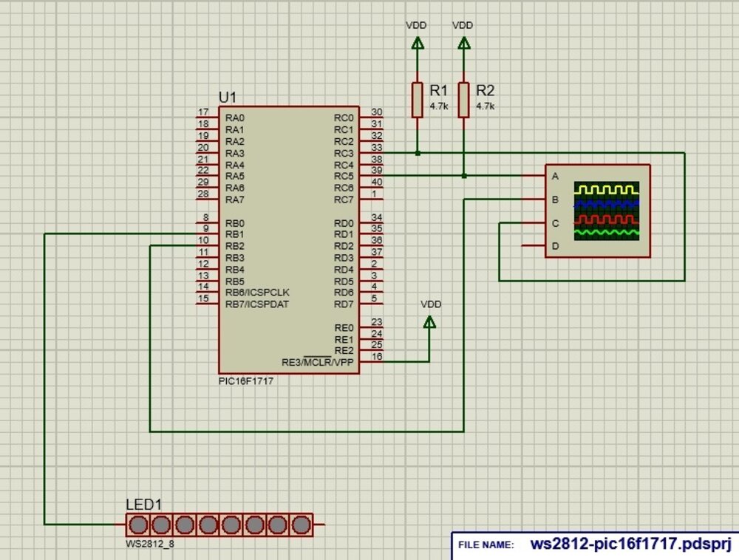739x560 pixels.
Task: Click the 4.7k value of R2
Action: pos(486,106)
